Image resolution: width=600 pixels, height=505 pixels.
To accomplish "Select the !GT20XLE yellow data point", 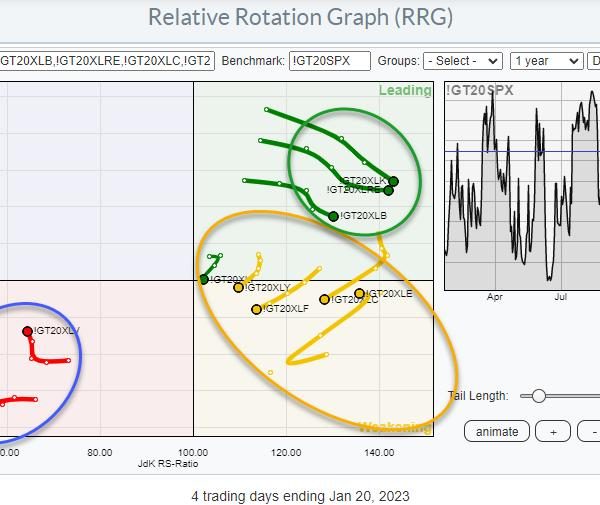I will (359, 293).
